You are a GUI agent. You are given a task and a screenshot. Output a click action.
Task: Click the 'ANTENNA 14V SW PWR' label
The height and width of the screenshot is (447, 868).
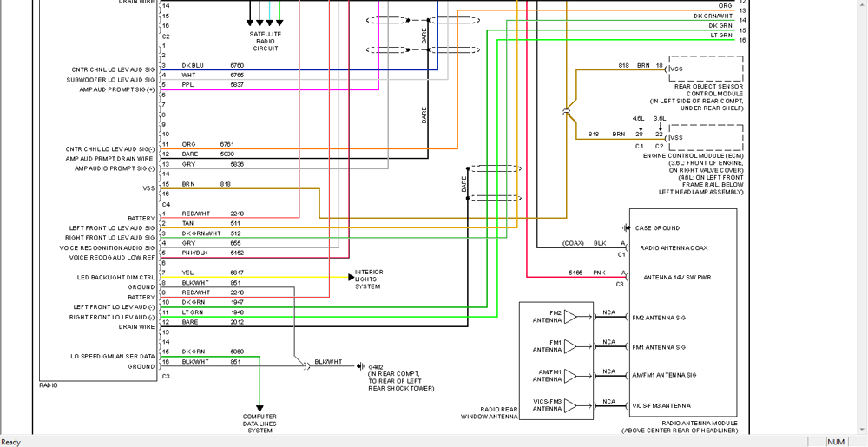pos(676,277)
